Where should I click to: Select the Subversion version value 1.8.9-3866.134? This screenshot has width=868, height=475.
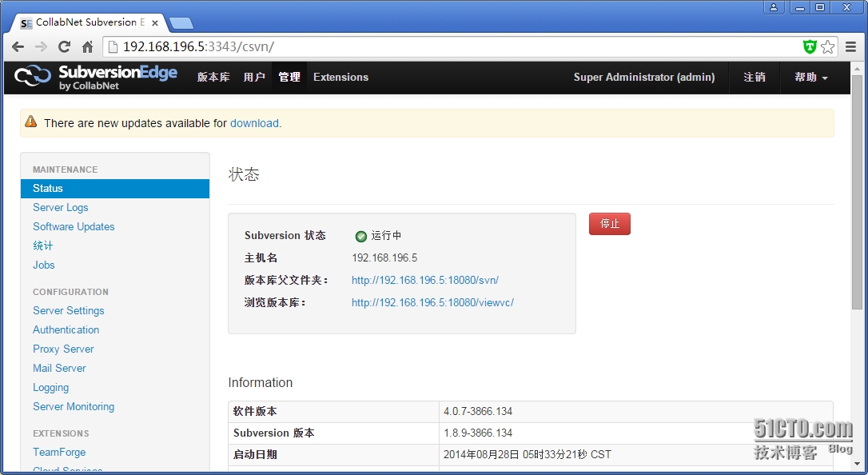[x=478, y=433]
